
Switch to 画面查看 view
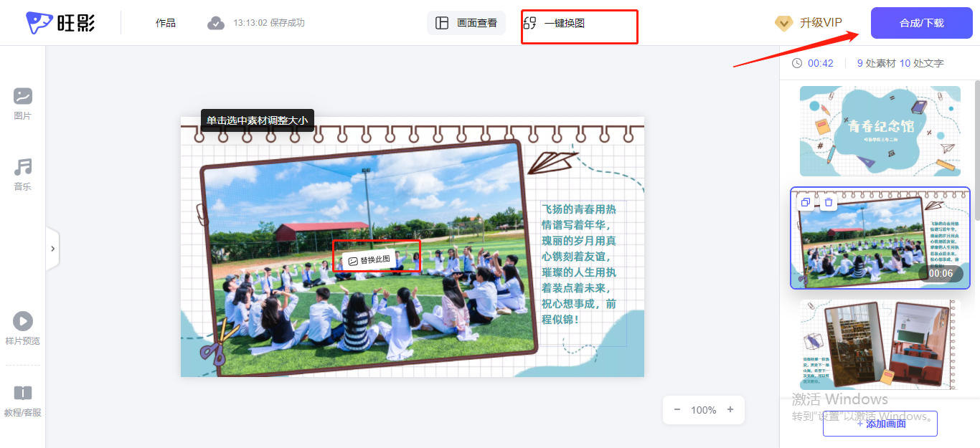click(466, 23)
